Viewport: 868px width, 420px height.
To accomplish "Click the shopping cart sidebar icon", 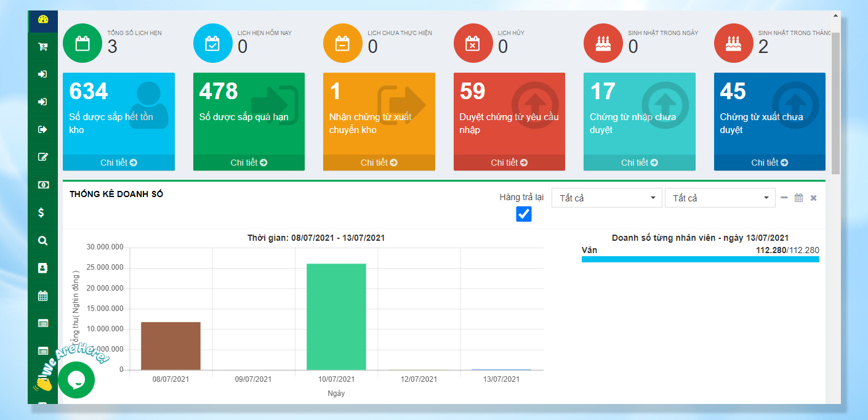I will point(42,46).
